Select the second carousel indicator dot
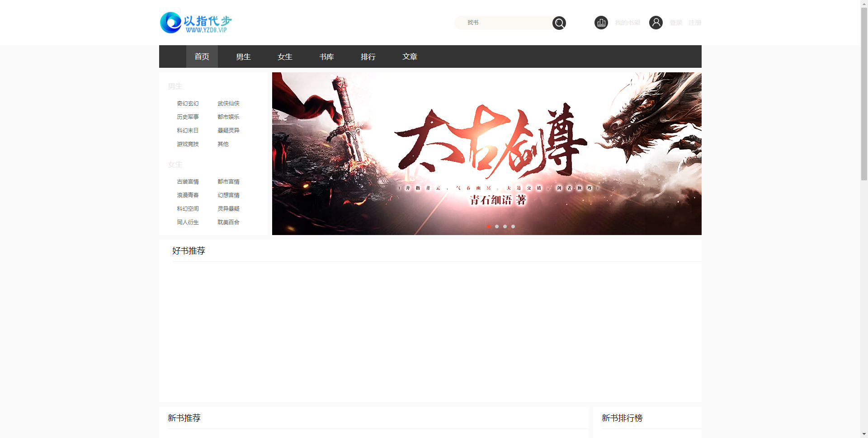Viewport: 868px width, 438px height. (x=497, y=226)
